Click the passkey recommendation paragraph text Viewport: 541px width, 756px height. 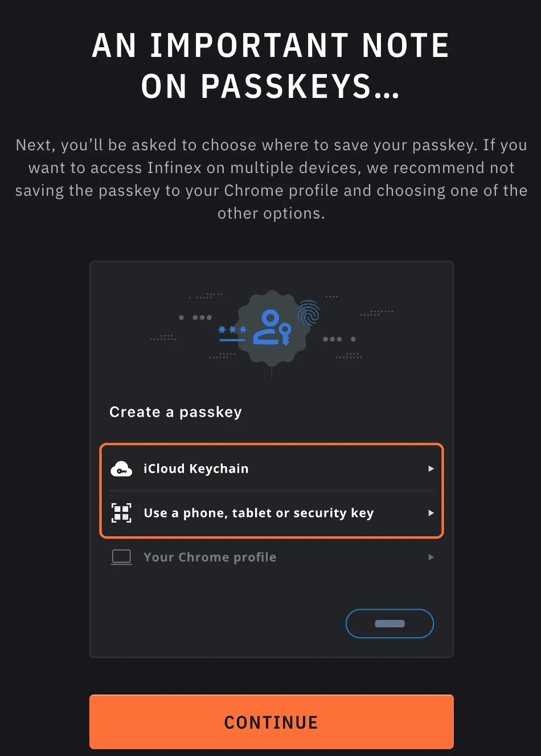[271, 179]
